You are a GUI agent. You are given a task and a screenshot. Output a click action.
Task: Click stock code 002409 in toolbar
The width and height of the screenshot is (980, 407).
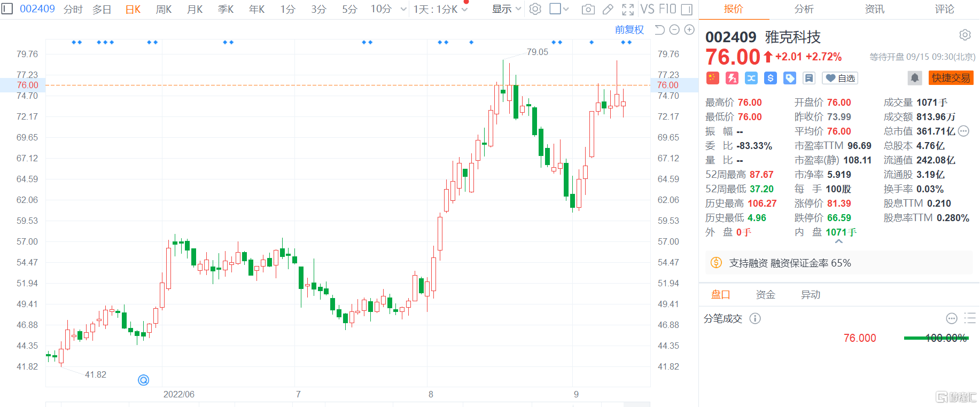(x=37, y=9)
